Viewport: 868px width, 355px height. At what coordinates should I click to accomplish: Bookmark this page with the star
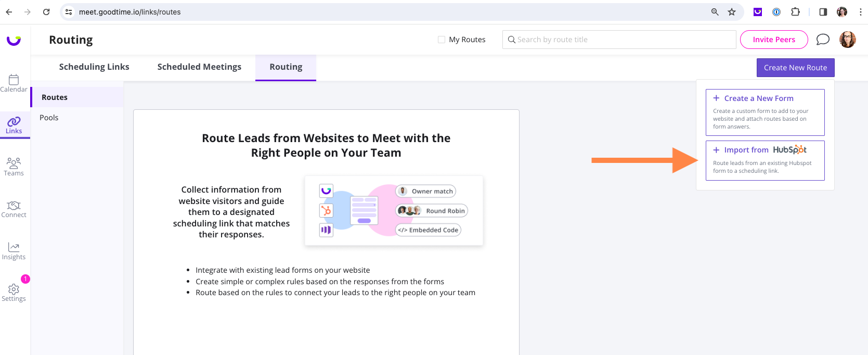(732, 12)
